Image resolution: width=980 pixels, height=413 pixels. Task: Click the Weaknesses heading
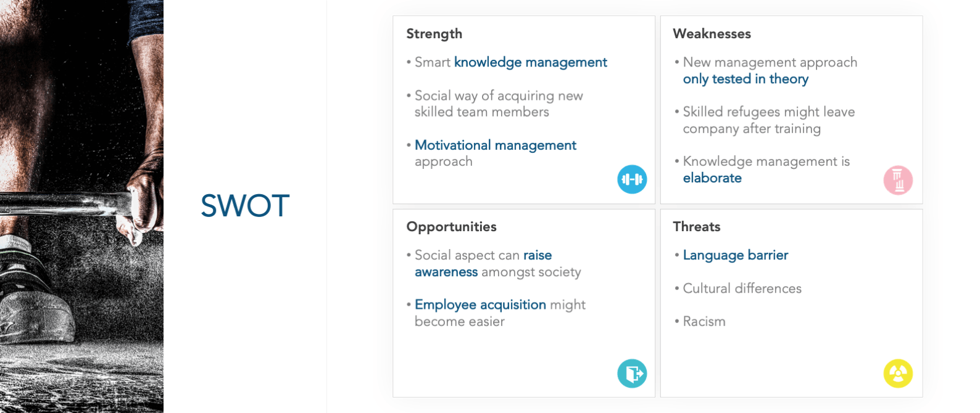[x=712, y=34]
